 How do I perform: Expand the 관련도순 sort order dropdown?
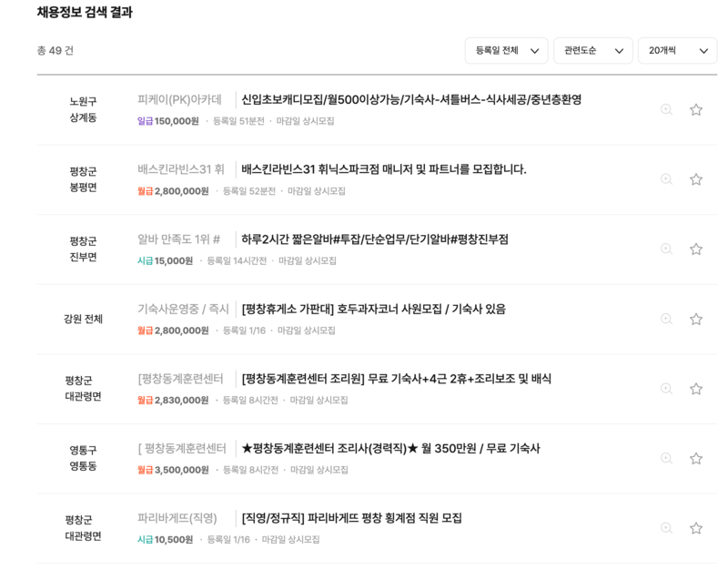tap(593, 50)
